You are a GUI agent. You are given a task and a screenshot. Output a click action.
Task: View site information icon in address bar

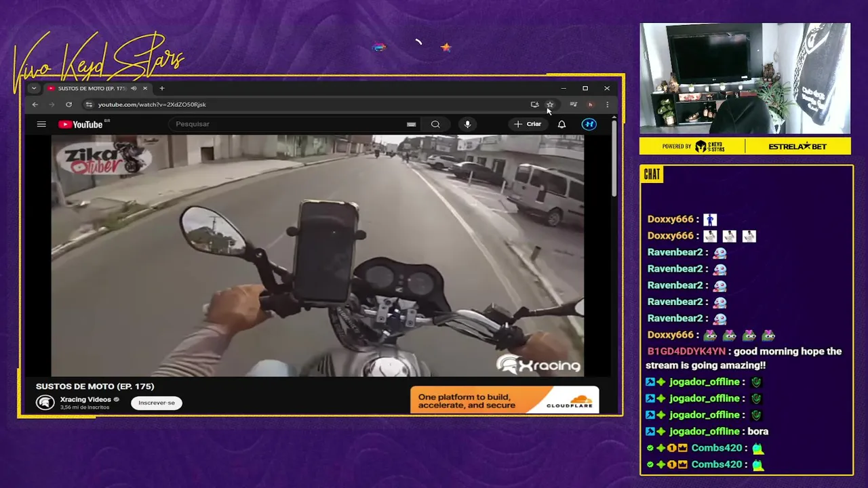pos(89,104)
